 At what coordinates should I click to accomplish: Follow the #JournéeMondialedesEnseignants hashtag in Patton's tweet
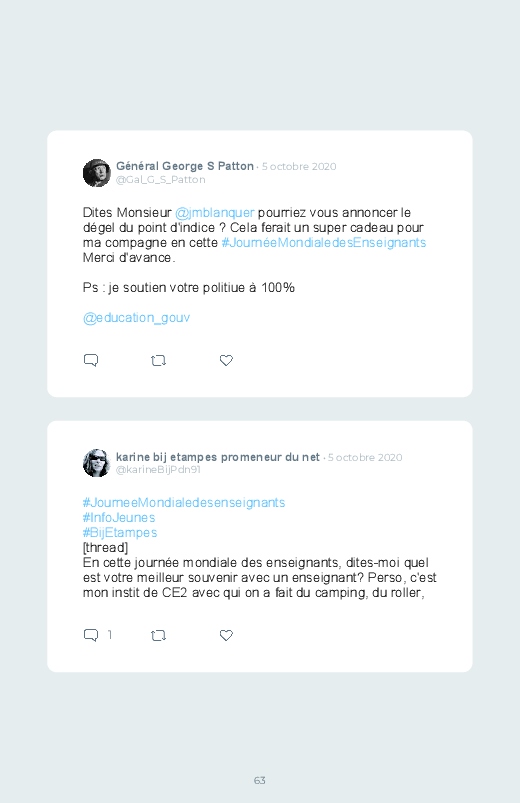(x=324, y=243)
